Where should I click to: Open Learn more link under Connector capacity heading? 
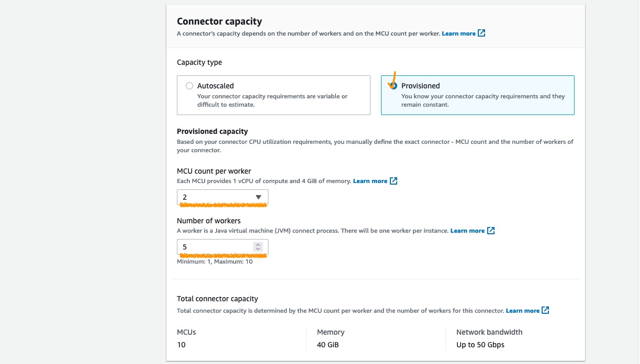tap(458, 33)
